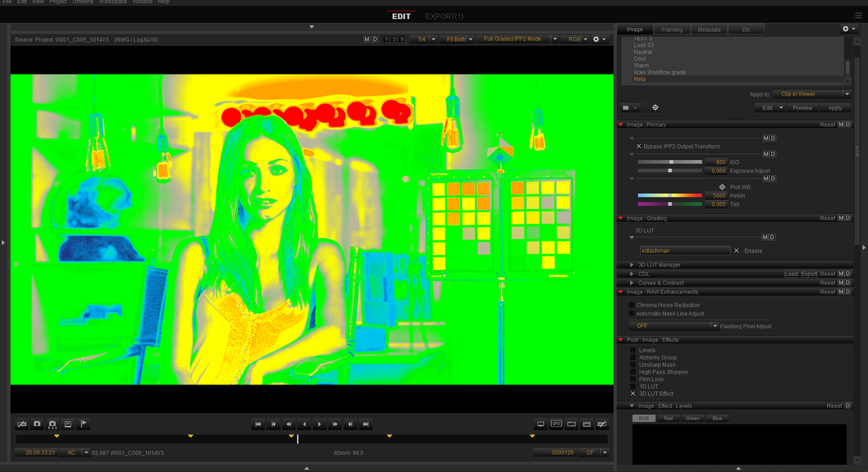The width and height of the screenshot is (868, 472).
Task: Open the Looks panel gear settings menu
Action: click(x=848, y=29)
